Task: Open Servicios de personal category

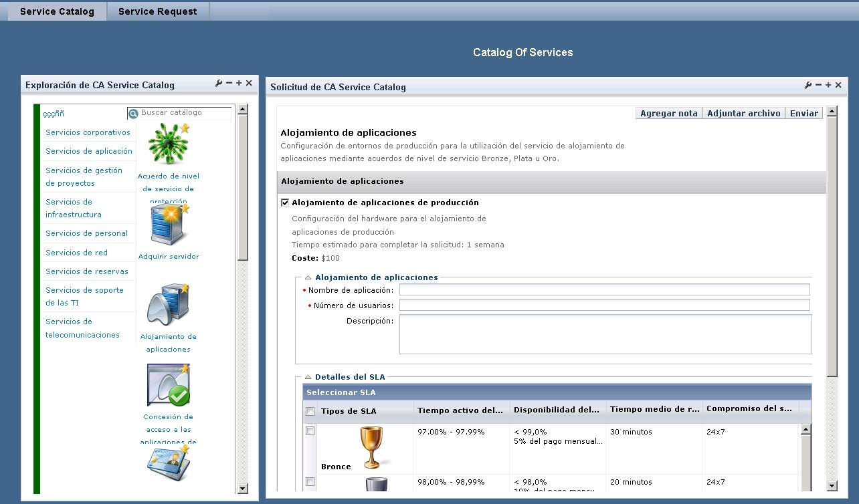Action: 86,233
